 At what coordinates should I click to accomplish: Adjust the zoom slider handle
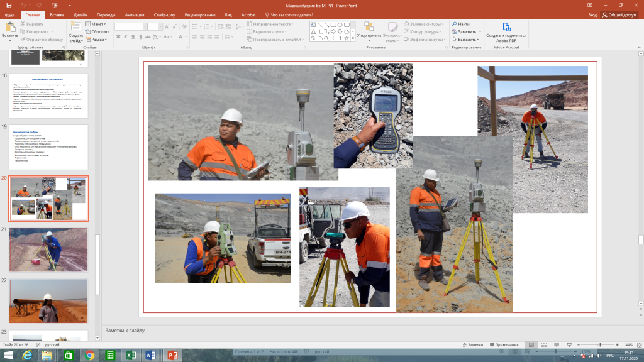tap(600, 345)
